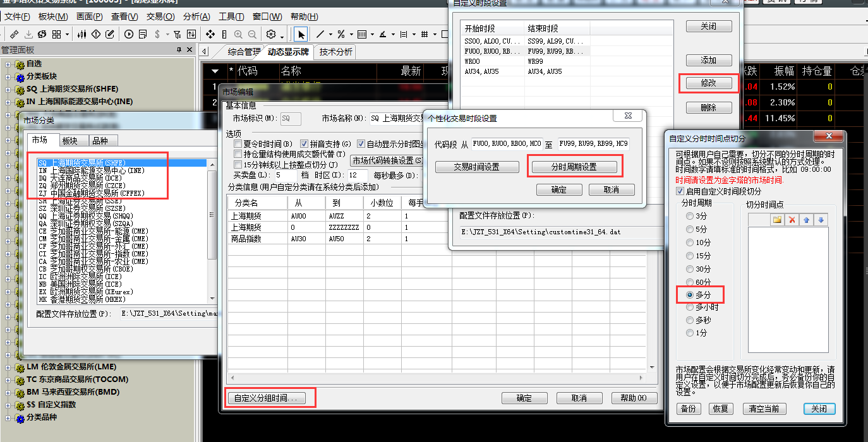Expand the 分类板块 tree node

[x=8, y=76]
